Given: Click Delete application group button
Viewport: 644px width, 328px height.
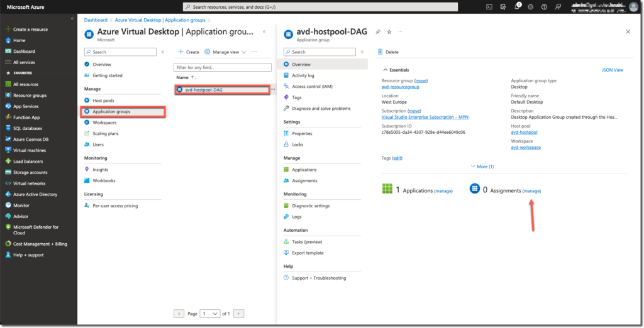Looking at the screenshot, I should (388, 52).
